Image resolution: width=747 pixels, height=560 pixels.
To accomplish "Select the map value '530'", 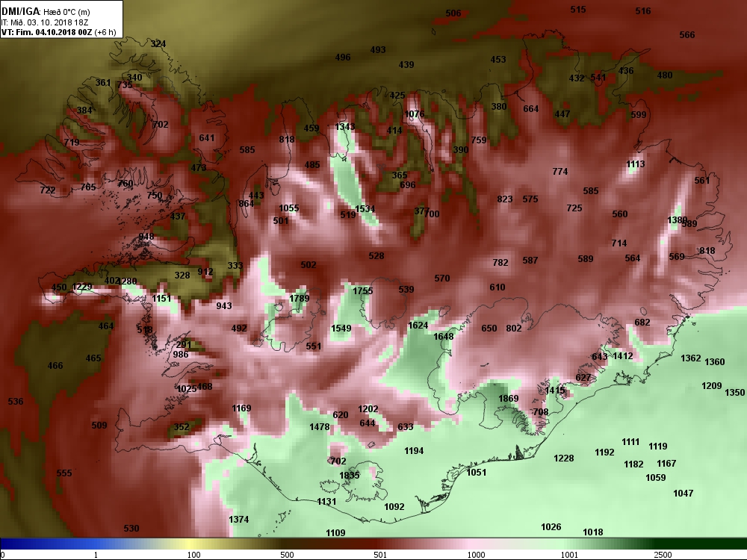I will click(131, 528).
